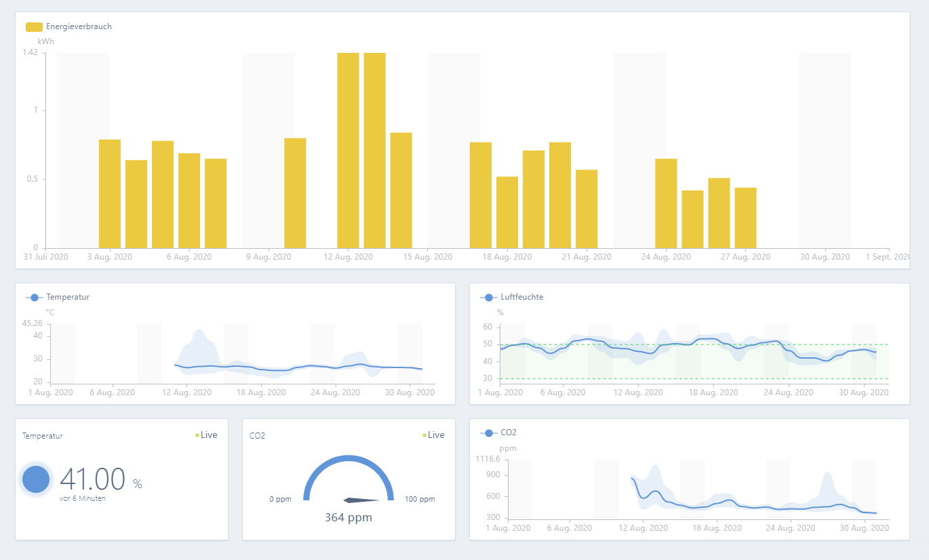Select the energy bar for 3 Aug. 2020
Screen dimensions: 929x560
tap(110, 194)
